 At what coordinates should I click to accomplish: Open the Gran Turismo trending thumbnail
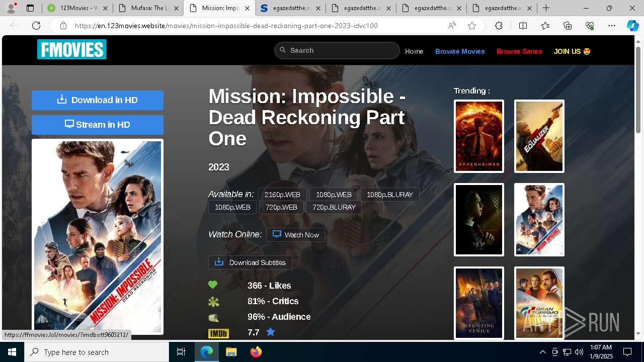pos(539,303)
